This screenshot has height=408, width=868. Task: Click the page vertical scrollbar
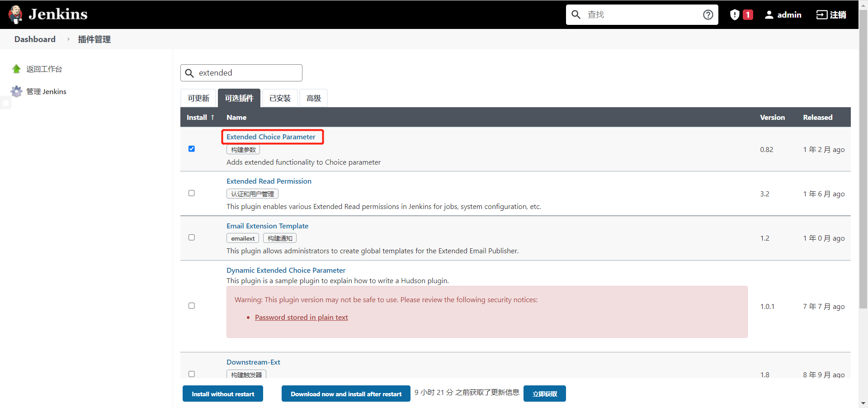tap(863, 158)
